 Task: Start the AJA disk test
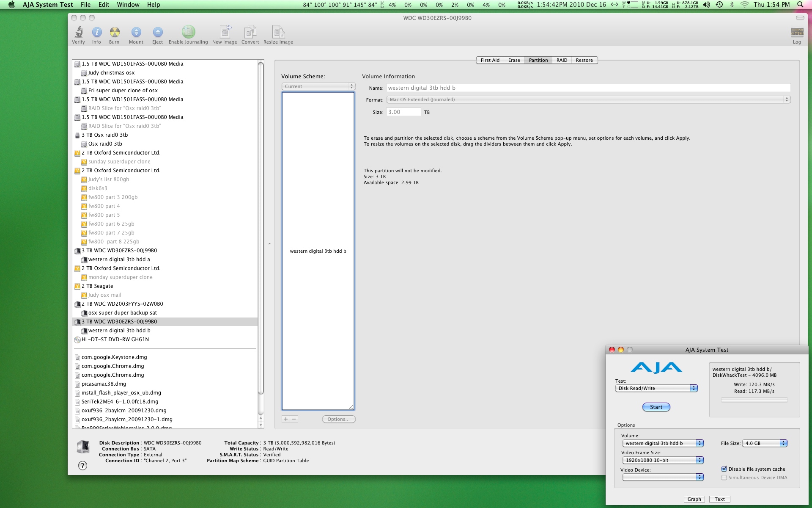656,407
